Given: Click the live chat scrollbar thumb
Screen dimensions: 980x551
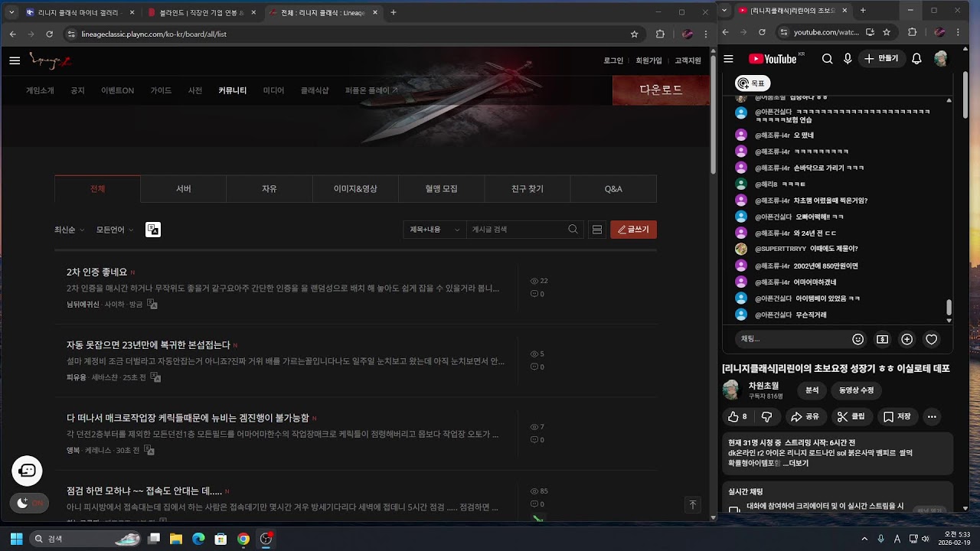Looking at the screenshot, I should click(x=949, y=307).
